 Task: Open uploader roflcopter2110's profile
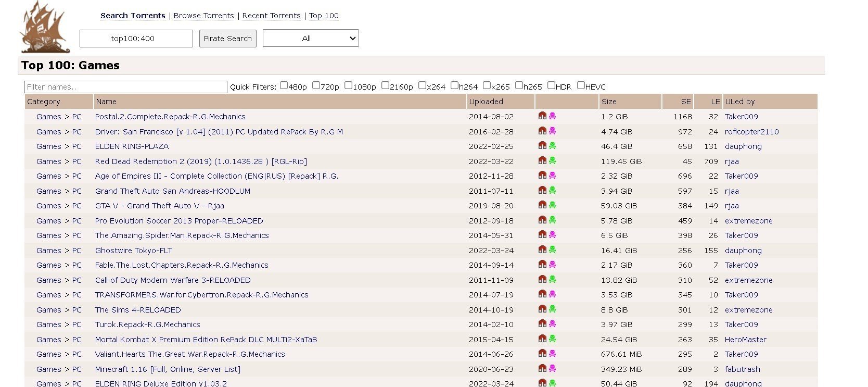[751, 132]
